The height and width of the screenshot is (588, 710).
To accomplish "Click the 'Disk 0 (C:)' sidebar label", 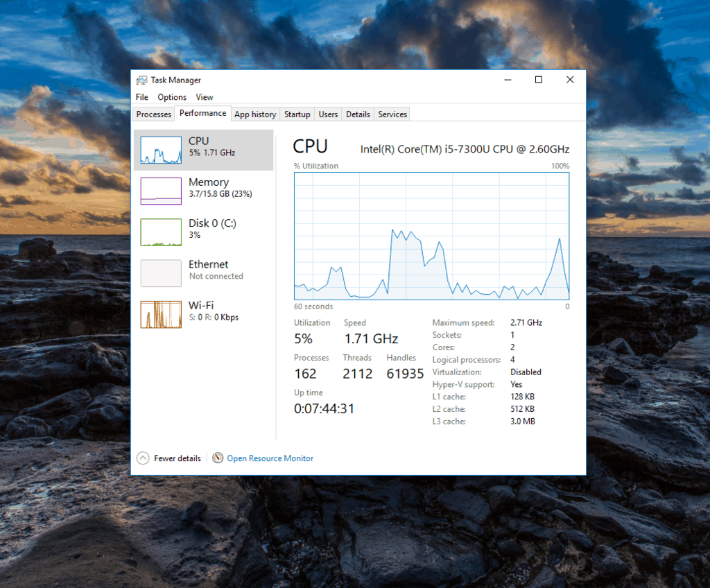I will (212, 223).
